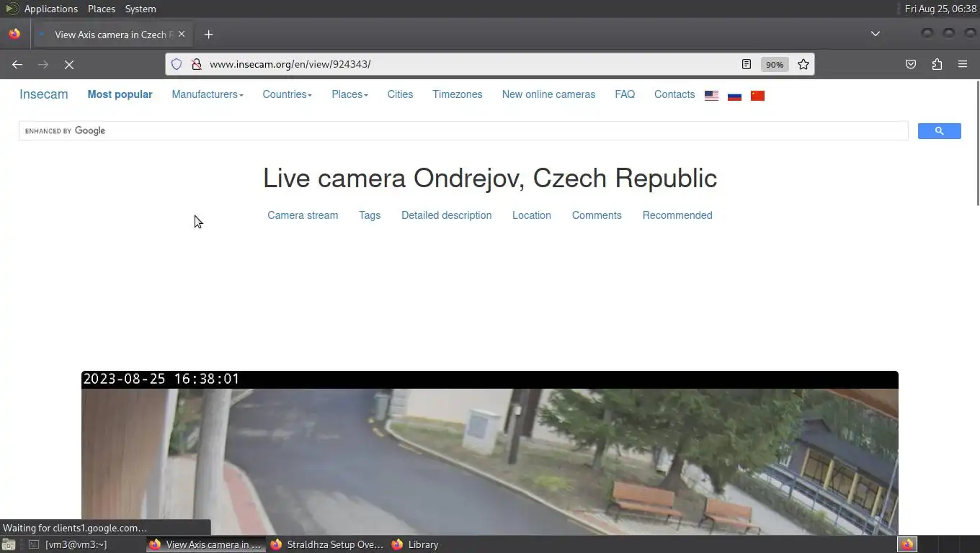Stop loading the current page

pyautogui.click(x=69, y=64)
